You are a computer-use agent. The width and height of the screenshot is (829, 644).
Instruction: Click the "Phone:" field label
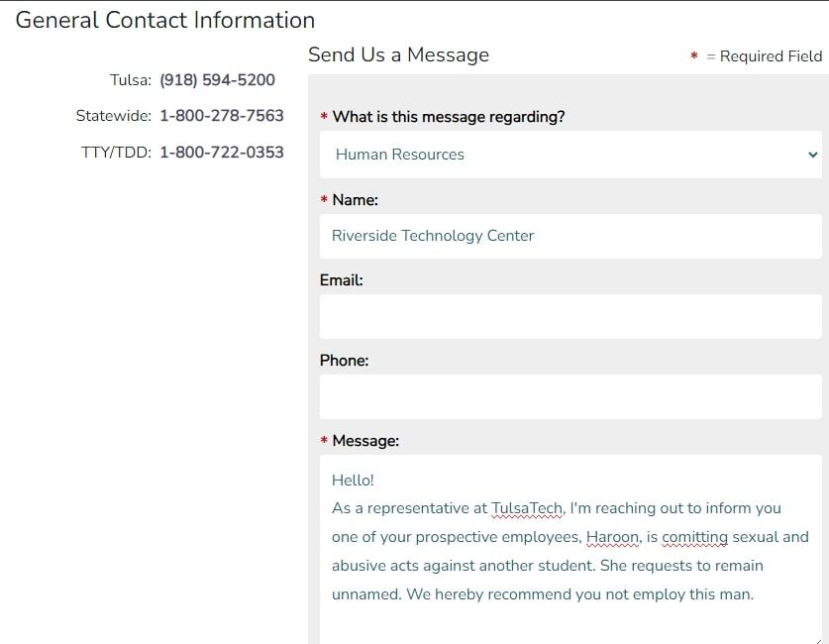(344, 361)
